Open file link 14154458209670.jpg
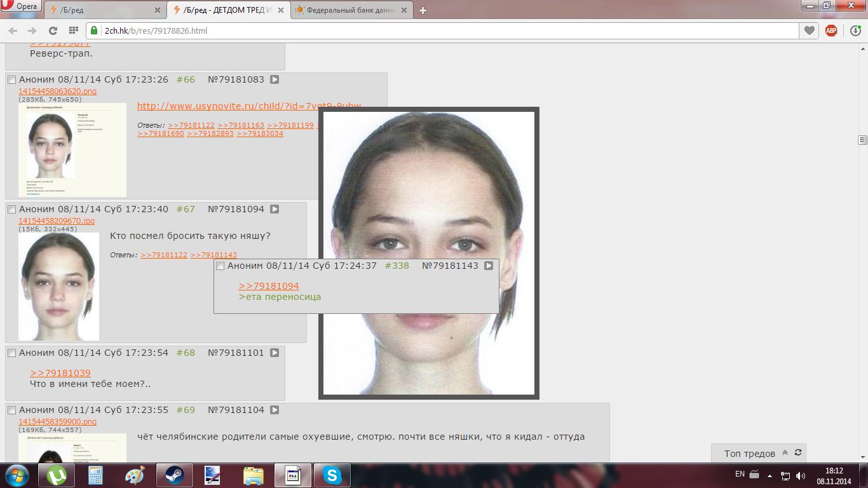 coord(57,220)
